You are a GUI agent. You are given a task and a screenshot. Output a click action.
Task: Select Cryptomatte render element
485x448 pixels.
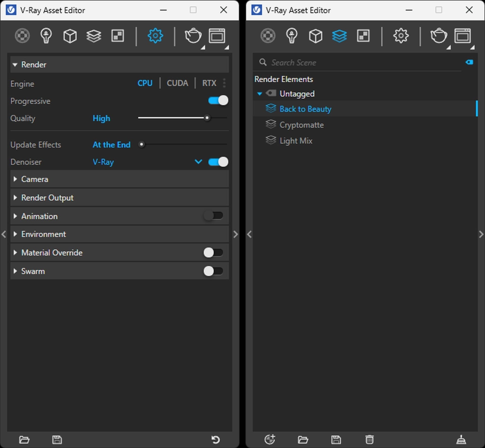365,125
